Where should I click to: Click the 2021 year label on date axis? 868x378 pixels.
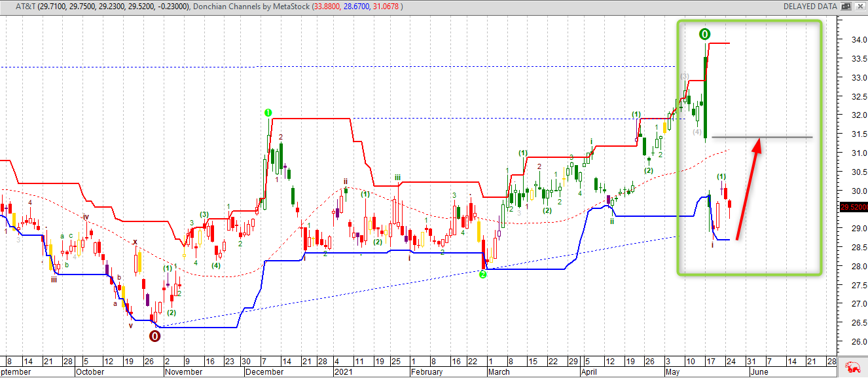coord(344,371)
